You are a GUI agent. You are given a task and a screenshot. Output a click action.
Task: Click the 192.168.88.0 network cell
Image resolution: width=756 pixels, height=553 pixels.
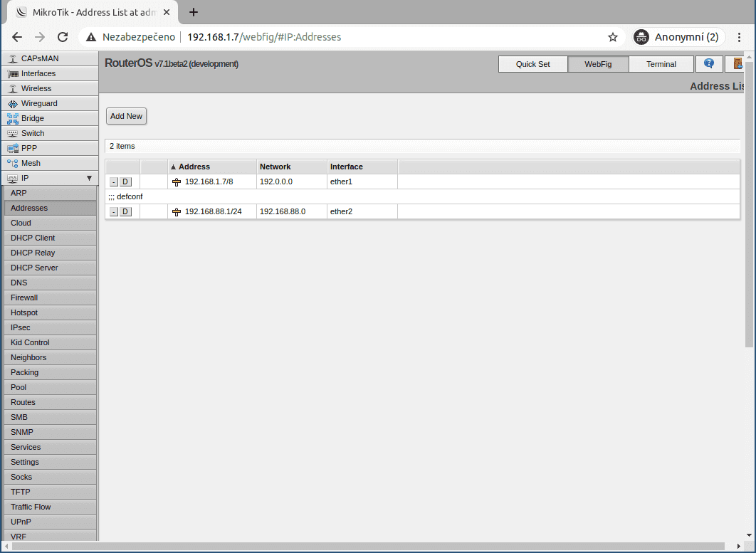pyautogui.click(x=292, y=211)
